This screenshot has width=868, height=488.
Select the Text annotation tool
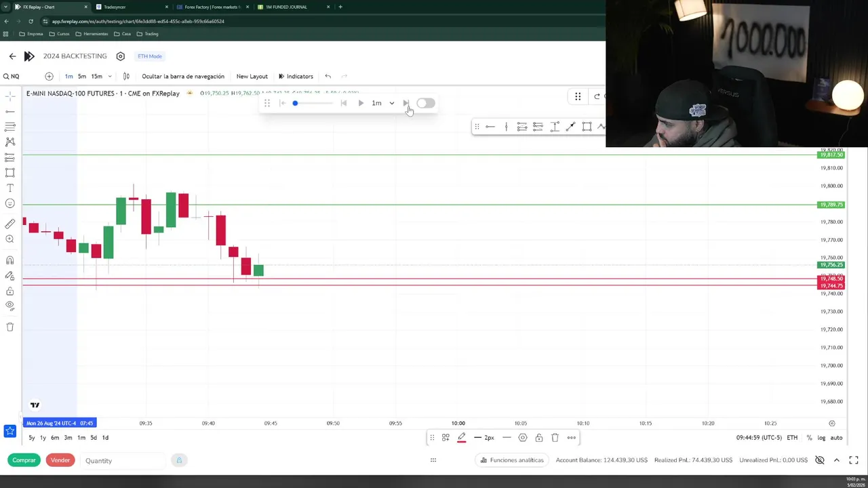point(9,188)
